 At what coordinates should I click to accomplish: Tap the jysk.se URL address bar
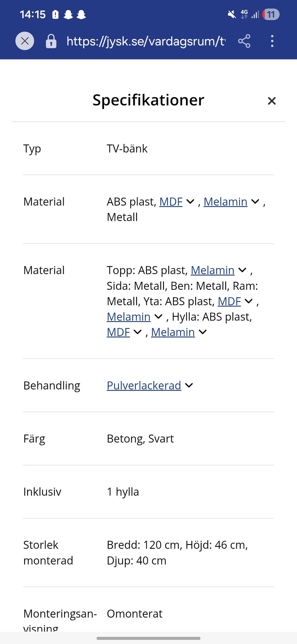[146, 41]
